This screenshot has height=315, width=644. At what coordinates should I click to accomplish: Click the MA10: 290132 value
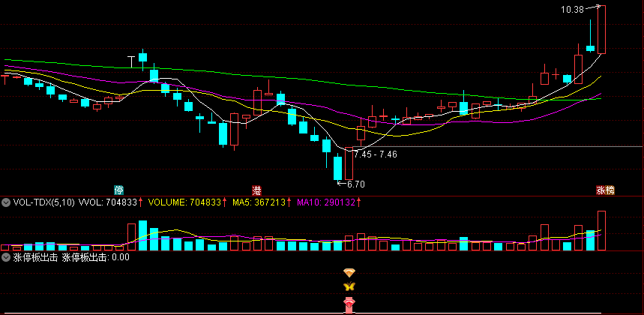(326, 202)
